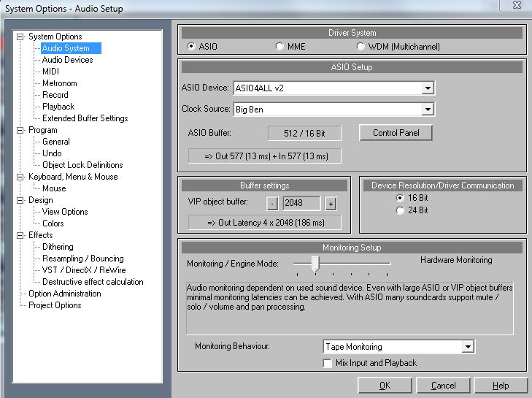Image resolution: width=532 pixels, height=398 pixels.
Task: Open Object Lock Definitions page
Action: tap(82, 165)
